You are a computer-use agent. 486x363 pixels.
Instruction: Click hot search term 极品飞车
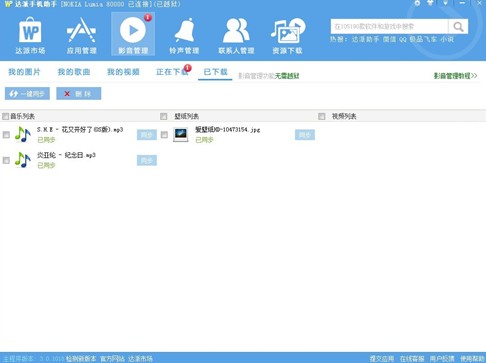(x=423, y=39)
